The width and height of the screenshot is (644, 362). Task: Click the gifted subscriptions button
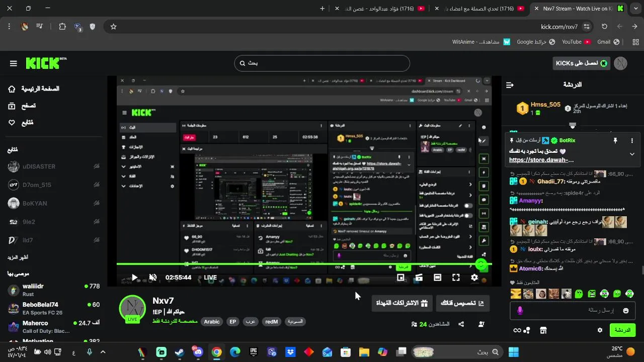point(402,303)
